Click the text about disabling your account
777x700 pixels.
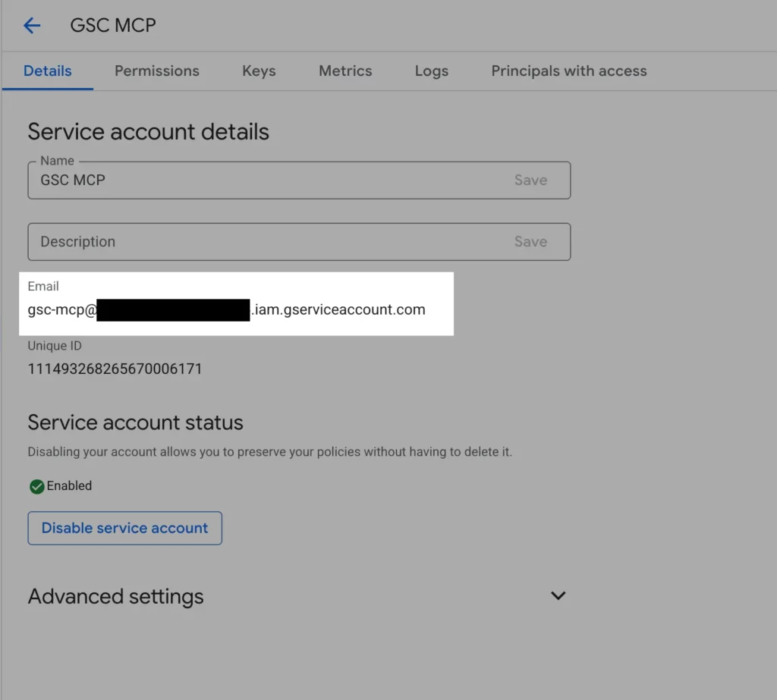(x=269, y=452)
